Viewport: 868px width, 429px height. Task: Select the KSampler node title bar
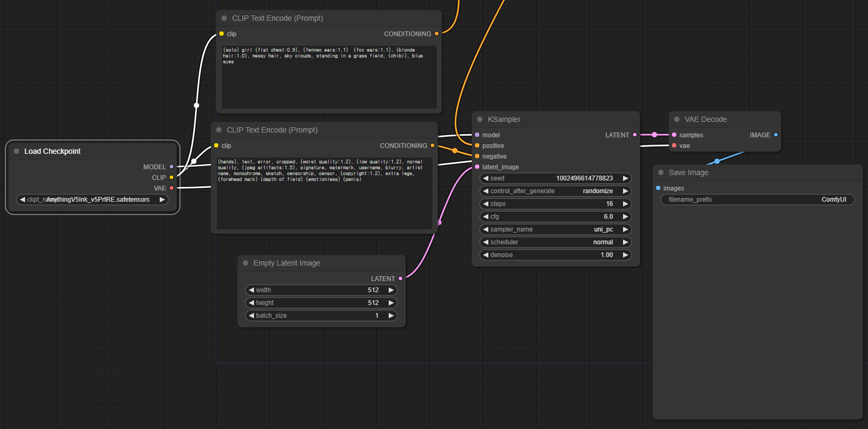point(556,119)
